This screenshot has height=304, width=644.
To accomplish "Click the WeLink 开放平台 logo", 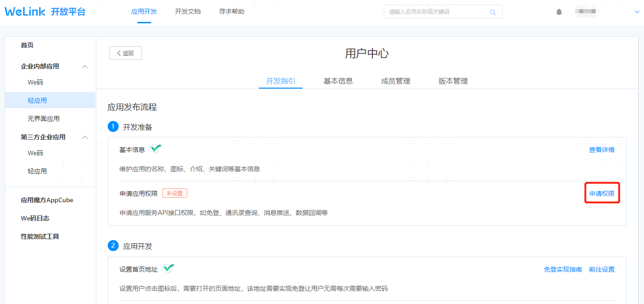I will tap(45, 11).
